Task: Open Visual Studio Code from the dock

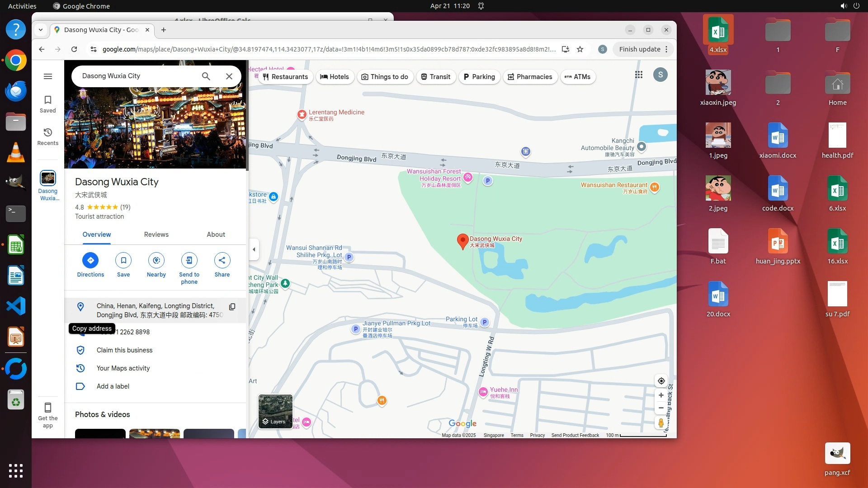Action: coord(16,306)
